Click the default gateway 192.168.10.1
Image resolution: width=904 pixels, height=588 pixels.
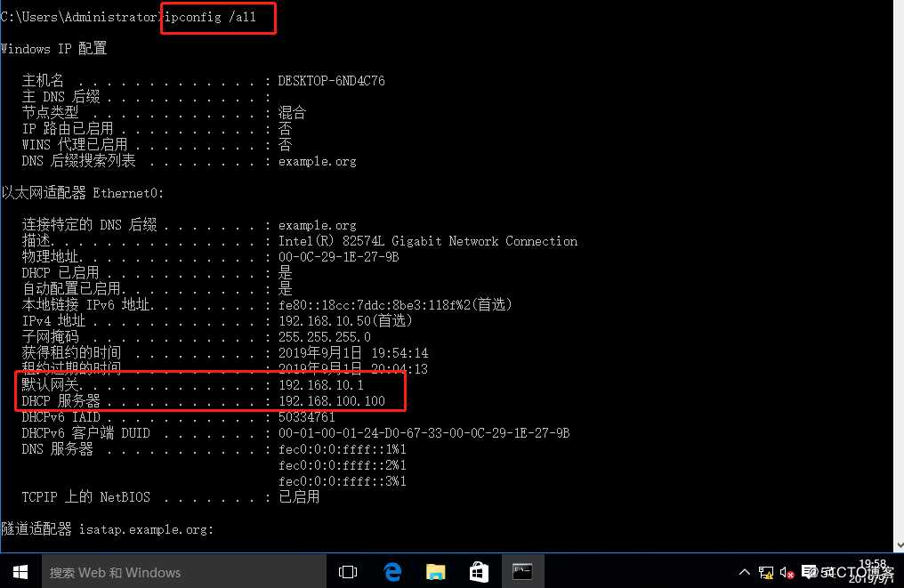321,384
